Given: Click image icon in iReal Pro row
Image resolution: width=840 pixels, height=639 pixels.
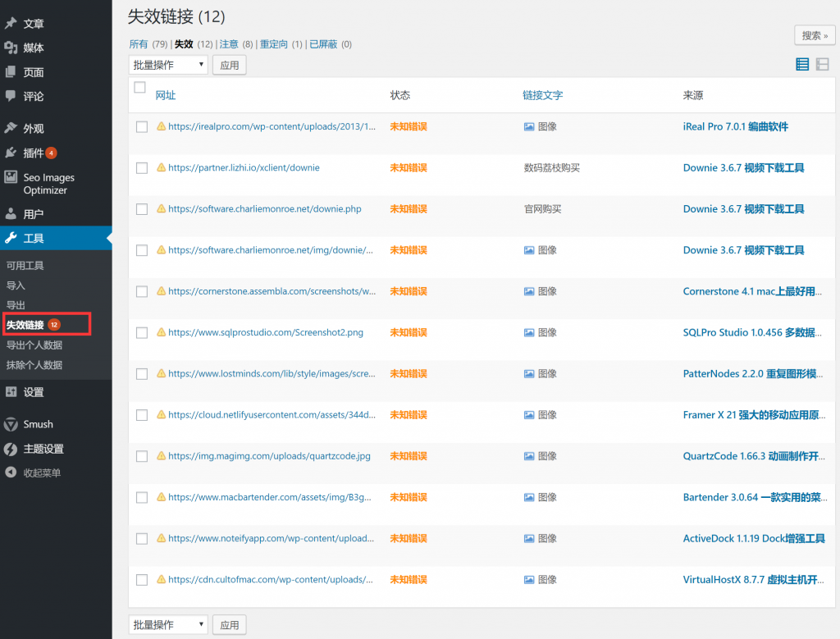Looking at the screenshot, I should pos(529,127).
